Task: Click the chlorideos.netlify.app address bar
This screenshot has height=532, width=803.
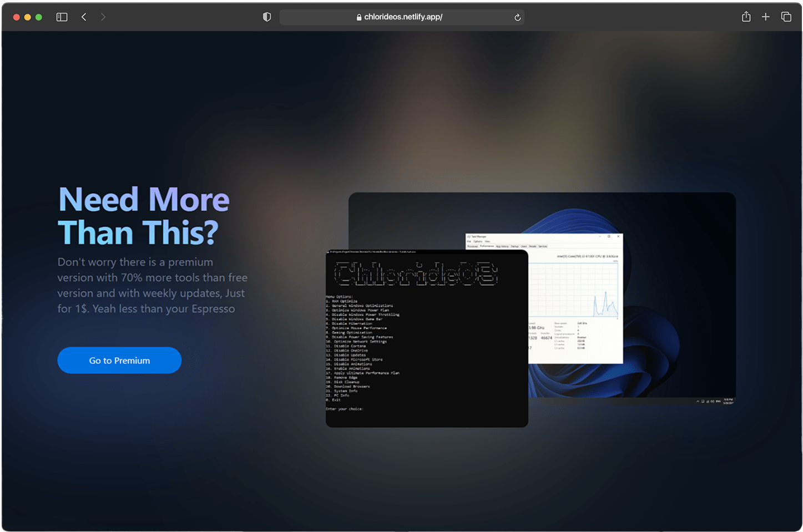Action: click(402, 17)
